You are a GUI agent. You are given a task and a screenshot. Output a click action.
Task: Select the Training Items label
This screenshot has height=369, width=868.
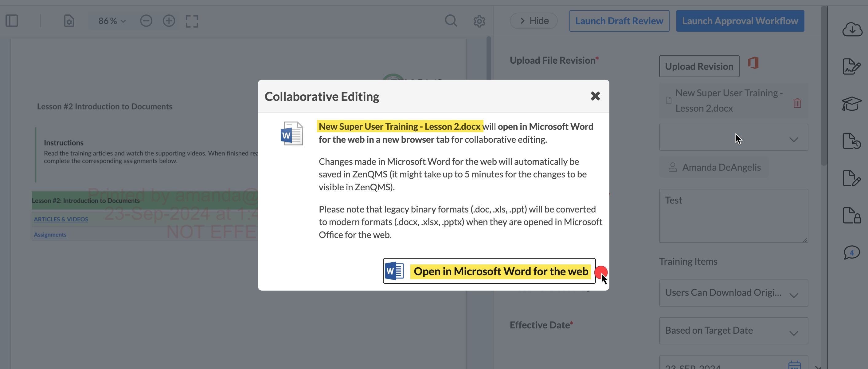[x=688, y=261]
